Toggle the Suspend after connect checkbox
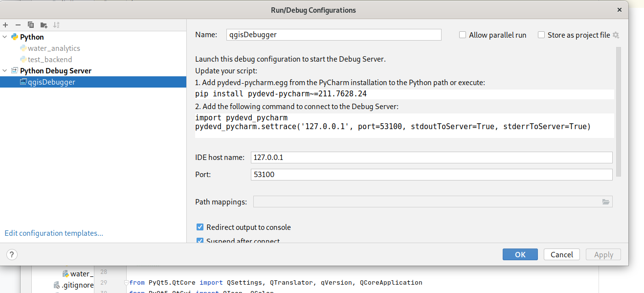The image size is (644, 293). tap(200, 241)
